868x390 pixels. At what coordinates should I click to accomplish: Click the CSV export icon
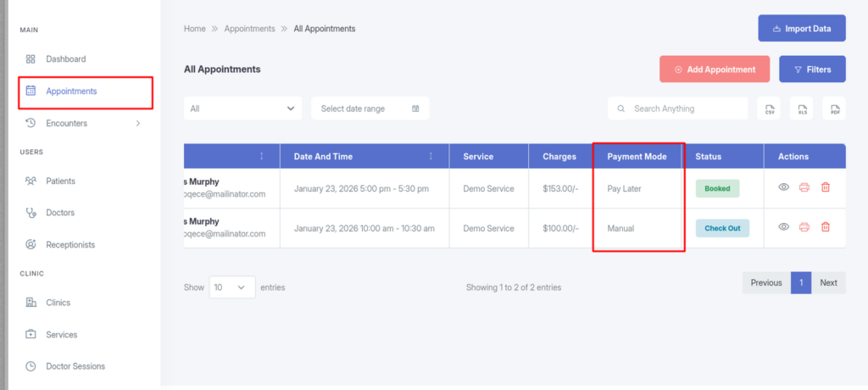770,109
